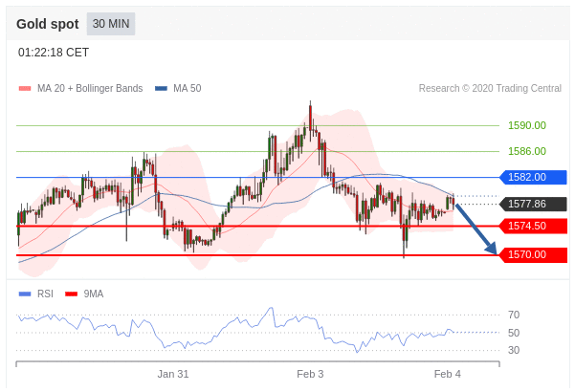The height and width of the screenshot is (392, 575).
Task: Click the RSI legend label
Action: (x=45, y=294)
